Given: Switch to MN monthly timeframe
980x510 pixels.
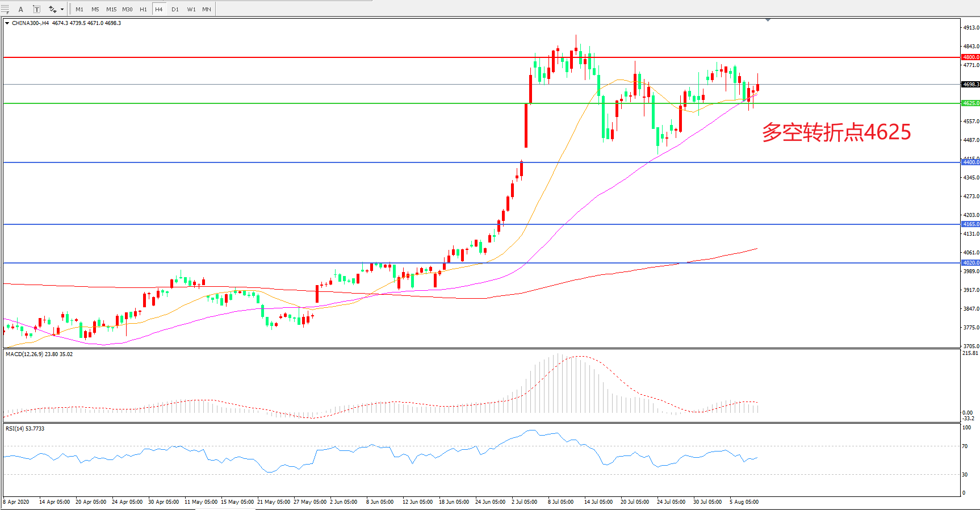Looking at the screenshot, I should tap(207, 9).
